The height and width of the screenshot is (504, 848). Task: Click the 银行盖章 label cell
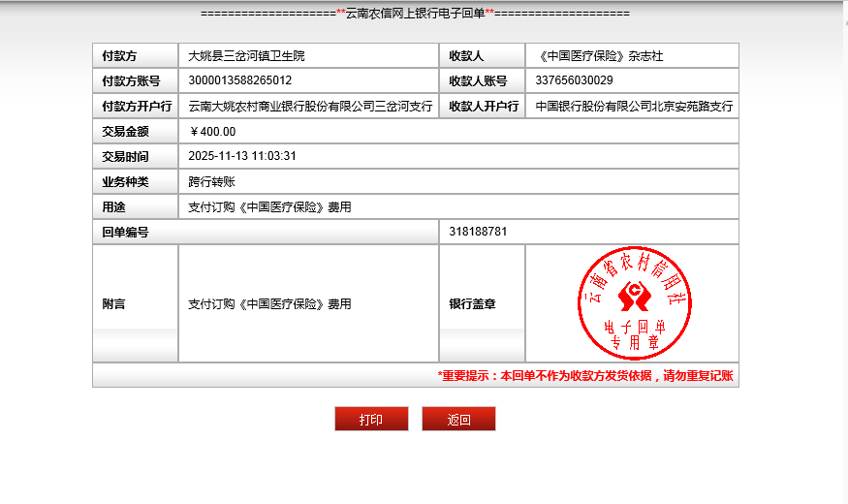click(x=472, y=304)
